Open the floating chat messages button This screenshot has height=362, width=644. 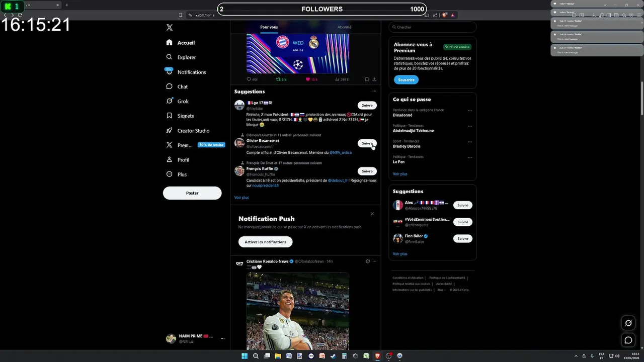pos(628,340)
